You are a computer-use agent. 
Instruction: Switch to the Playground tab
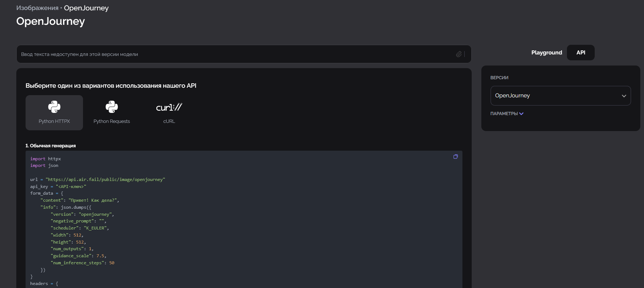click(x=547, y=53)
